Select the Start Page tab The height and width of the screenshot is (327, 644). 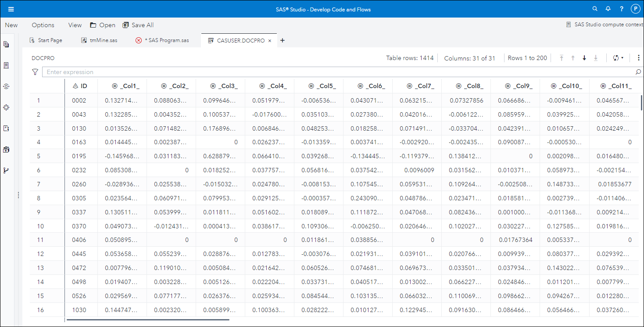[50, 40]
